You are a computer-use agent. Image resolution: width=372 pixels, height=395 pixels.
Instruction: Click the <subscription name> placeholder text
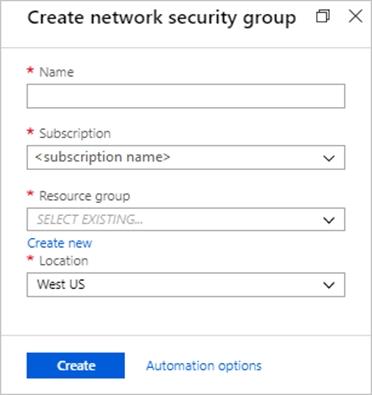tap(103, 157)
